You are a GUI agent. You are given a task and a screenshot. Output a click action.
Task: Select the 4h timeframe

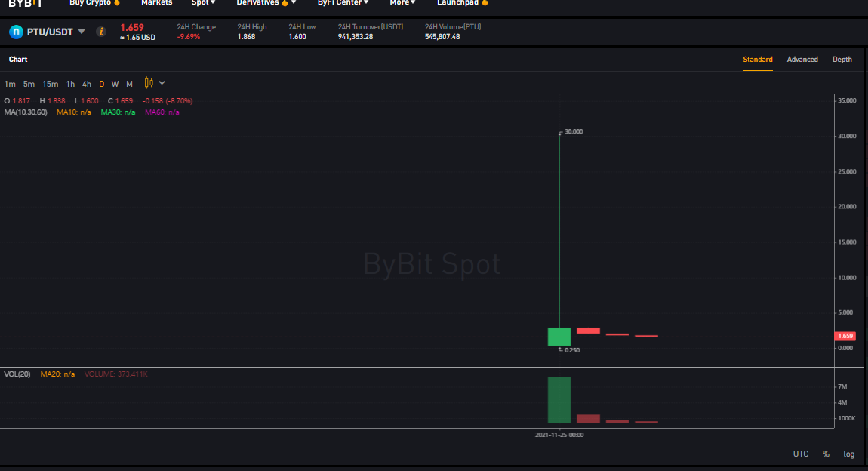click(86, 84)
